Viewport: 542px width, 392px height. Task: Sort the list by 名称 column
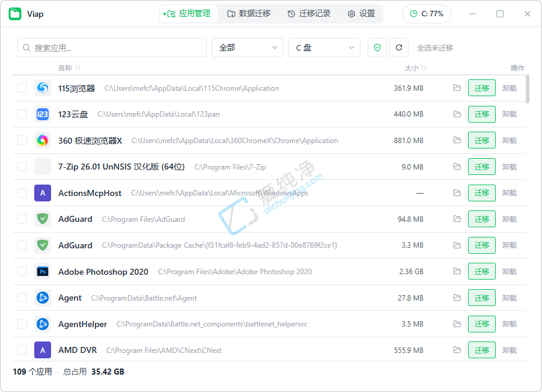[70, 67]
